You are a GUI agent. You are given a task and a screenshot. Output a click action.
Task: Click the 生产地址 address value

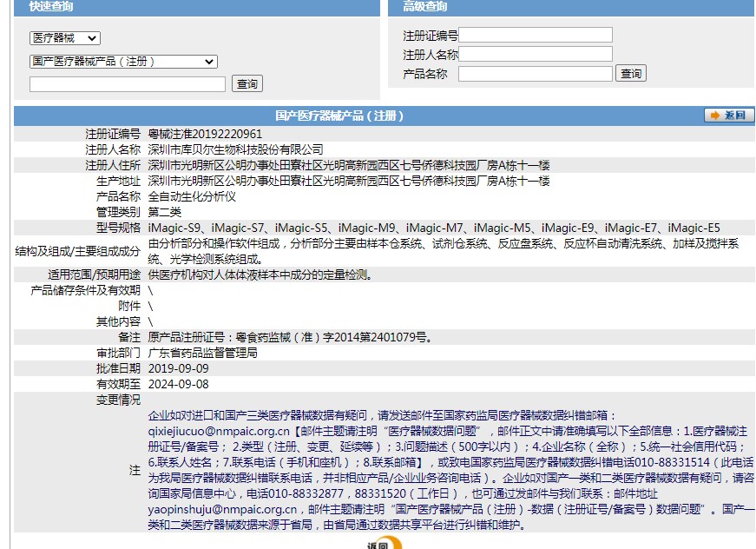pos(349,181)
